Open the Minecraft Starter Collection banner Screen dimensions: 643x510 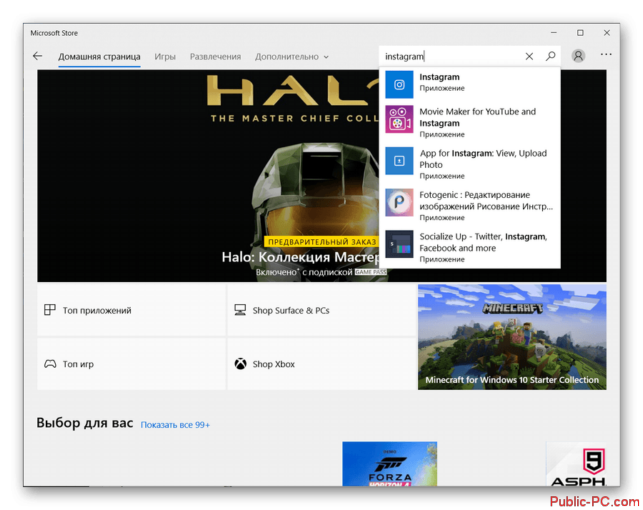pyautogui.click(x=512, y=337)
